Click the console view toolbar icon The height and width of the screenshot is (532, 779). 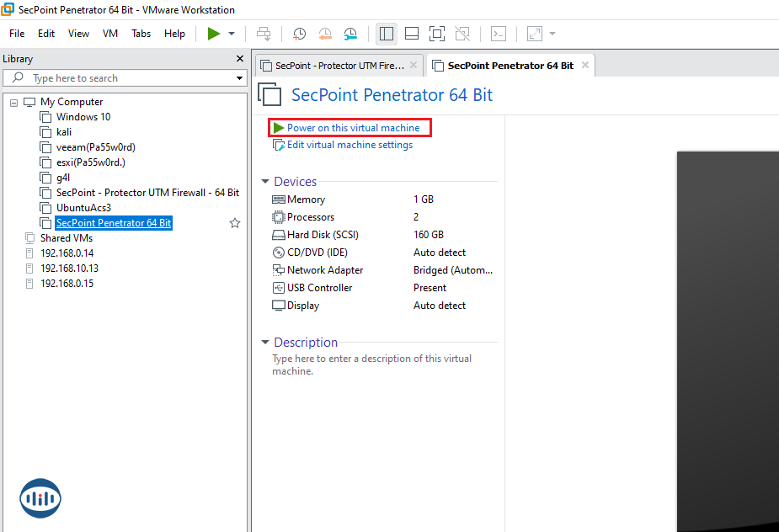(499, 34)
